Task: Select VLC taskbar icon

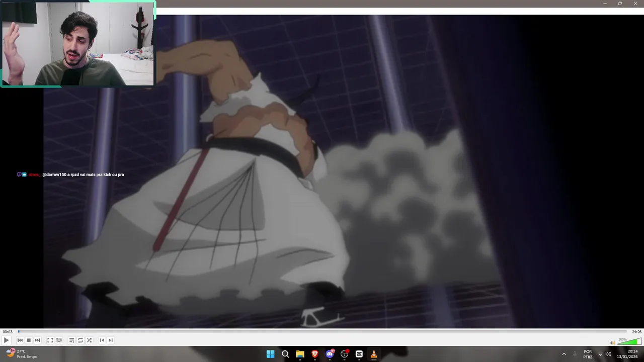Action: [374, 354]
